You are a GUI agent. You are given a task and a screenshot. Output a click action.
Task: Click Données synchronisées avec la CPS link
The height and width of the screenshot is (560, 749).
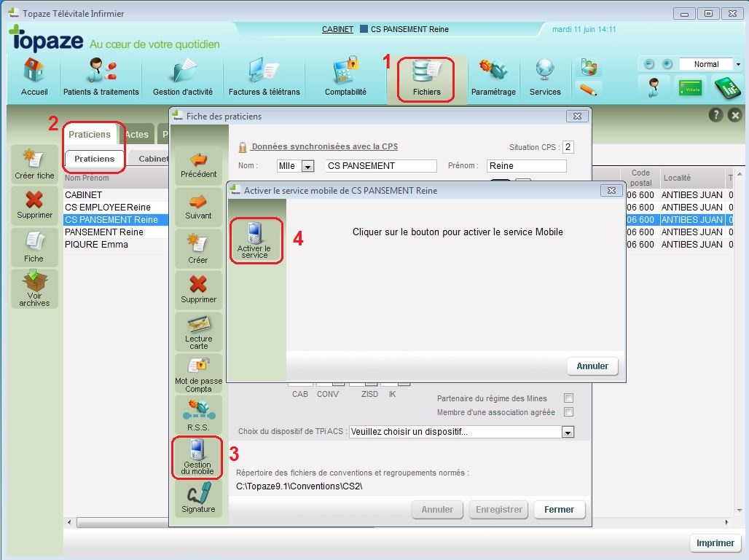click(x=324, y=146)
